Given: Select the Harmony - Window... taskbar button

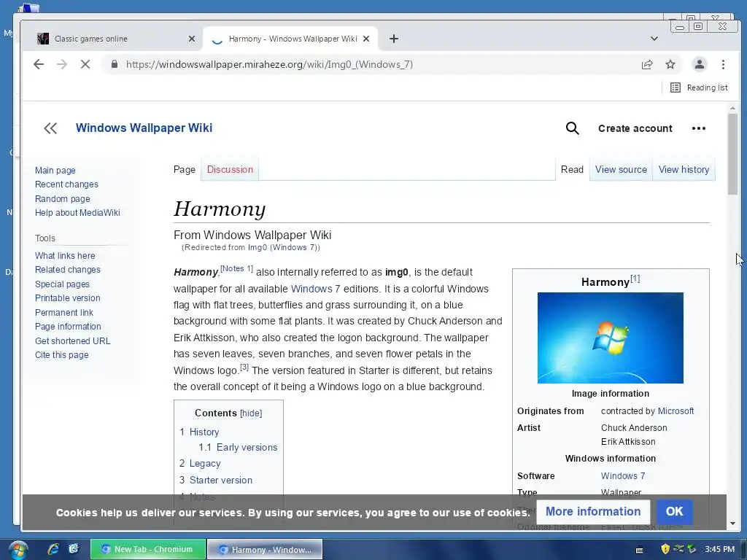Looking at the screenshot, I should (265, 550).
